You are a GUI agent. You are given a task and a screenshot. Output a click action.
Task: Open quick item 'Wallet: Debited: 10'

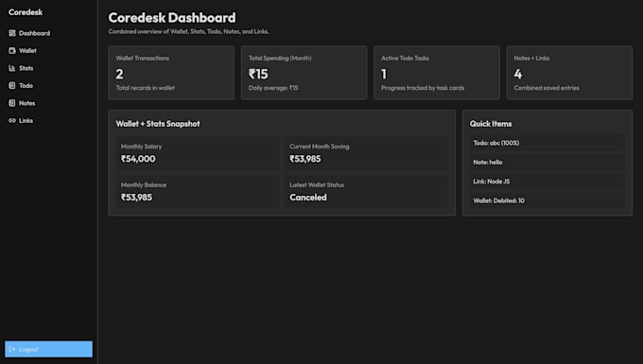click(x=547, y=200)
